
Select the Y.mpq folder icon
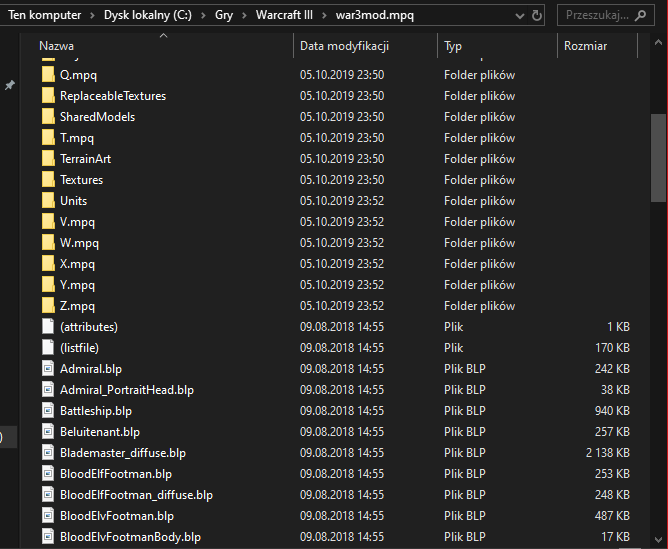[48, 285]
